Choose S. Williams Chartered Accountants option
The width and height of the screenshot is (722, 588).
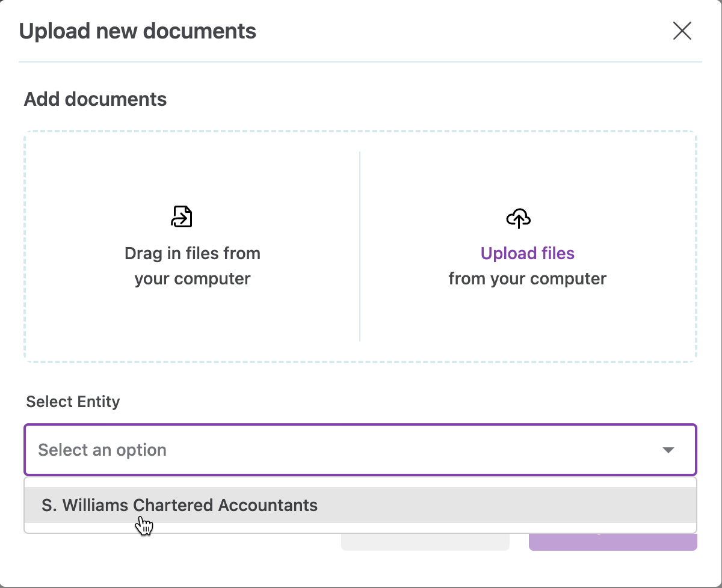(x=180, y=505)
